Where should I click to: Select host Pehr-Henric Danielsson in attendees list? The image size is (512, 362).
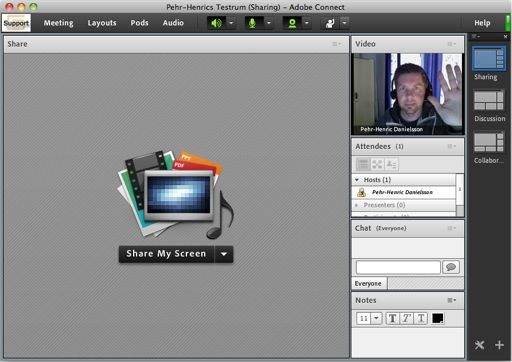404,192
